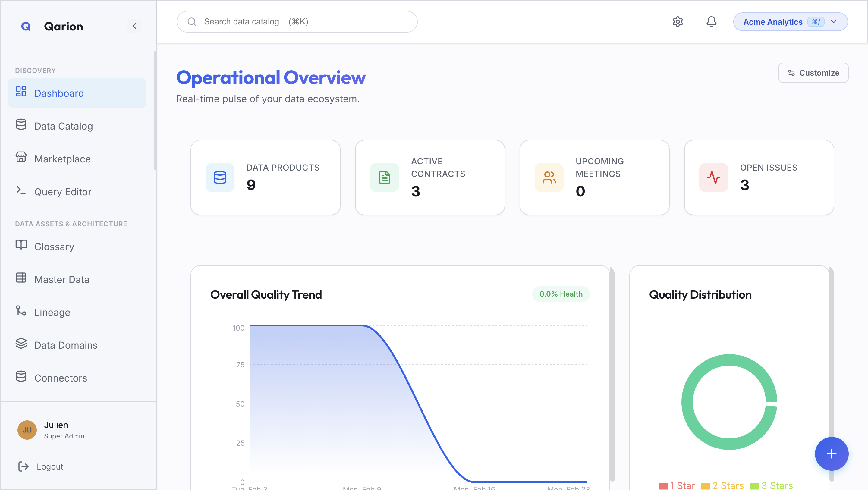
Task: Open Data Catalog from the Discovery section
Action: point(64,126)
